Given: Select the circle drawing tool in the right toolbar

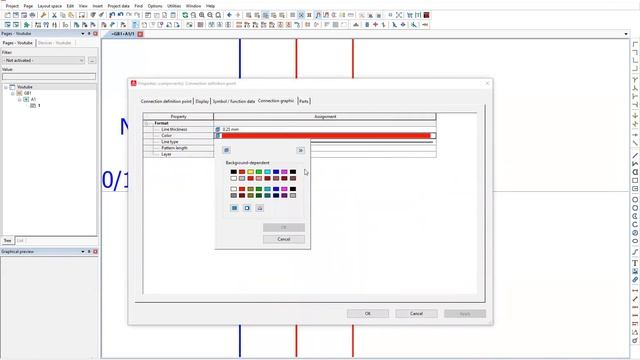Looking at the screenshot, I should [x=635, y=200].
